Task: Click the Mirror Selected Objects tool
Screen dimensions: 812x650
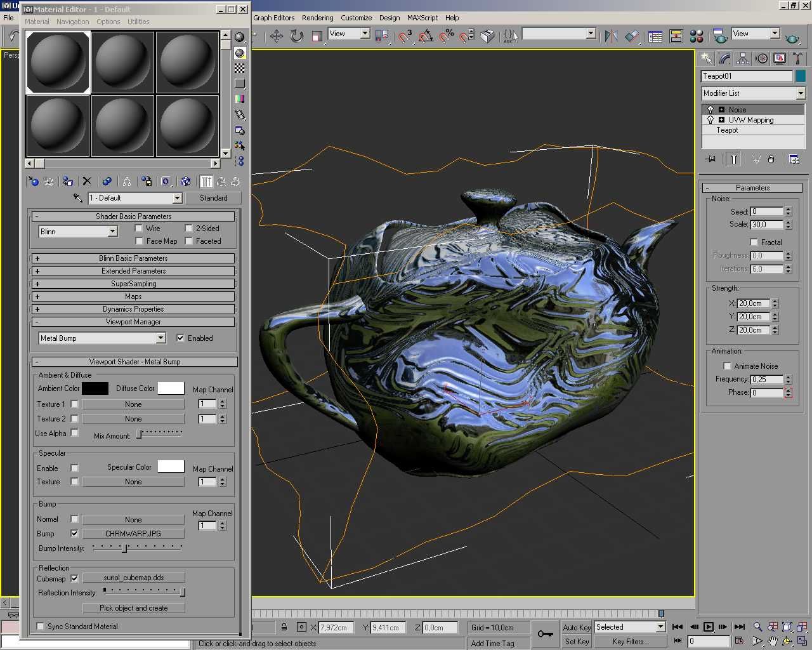Action: tap(611, 36)
